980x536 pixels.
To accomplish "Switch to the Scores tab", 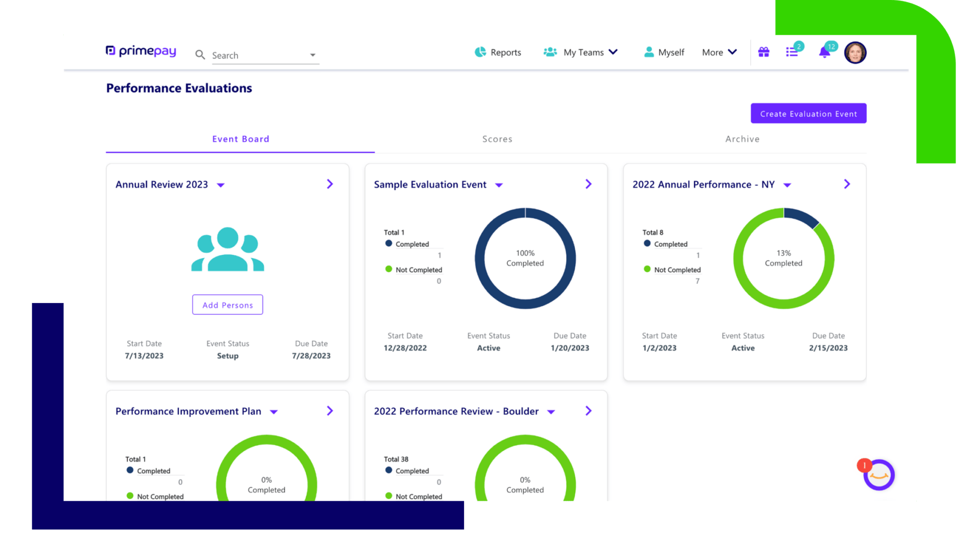I will coord(498,139).
